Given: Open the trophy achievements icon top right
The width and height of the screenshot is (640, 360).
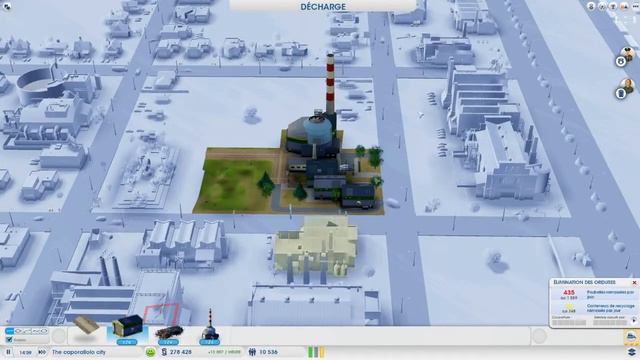Looking at the screenshot, I should point(613,6).
